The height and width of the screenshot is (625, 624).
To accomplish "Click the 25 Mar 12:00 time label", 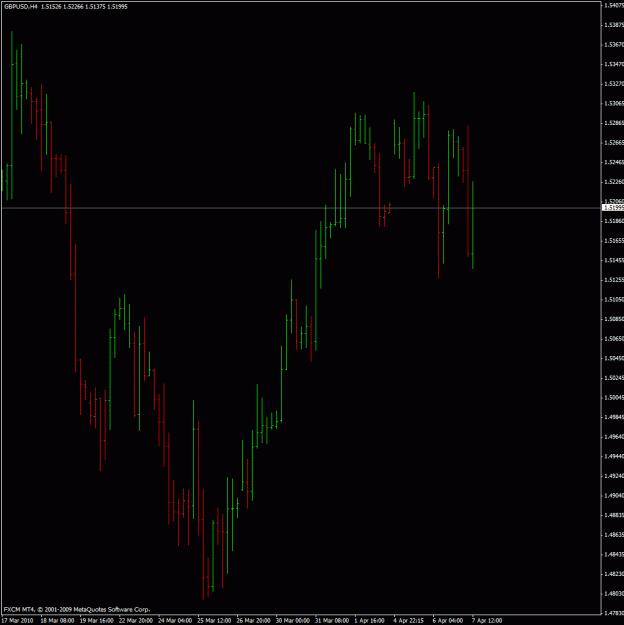I will [214, 621].
